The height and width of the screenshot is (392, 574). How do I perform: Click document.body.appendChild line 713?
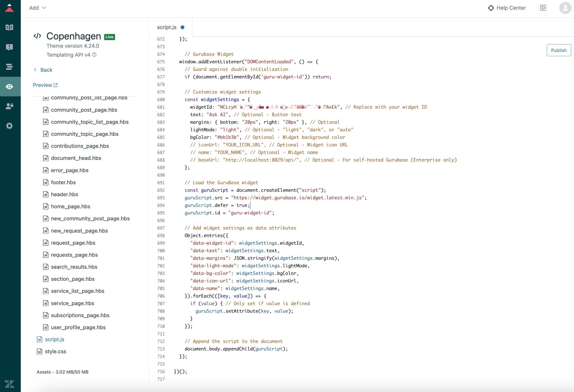pyautogui.click(x=236, y=349)
